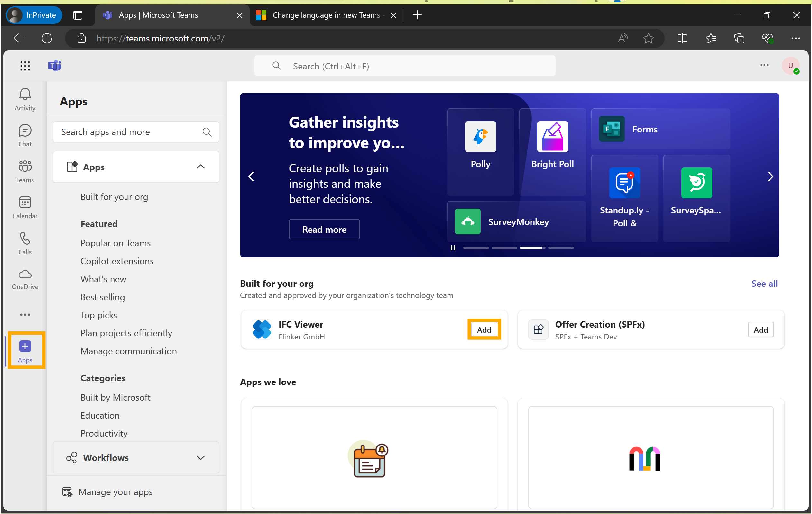This screenshot has width=812, height=514.
Task: Select Popular on Teams
Action: (115, 243)
